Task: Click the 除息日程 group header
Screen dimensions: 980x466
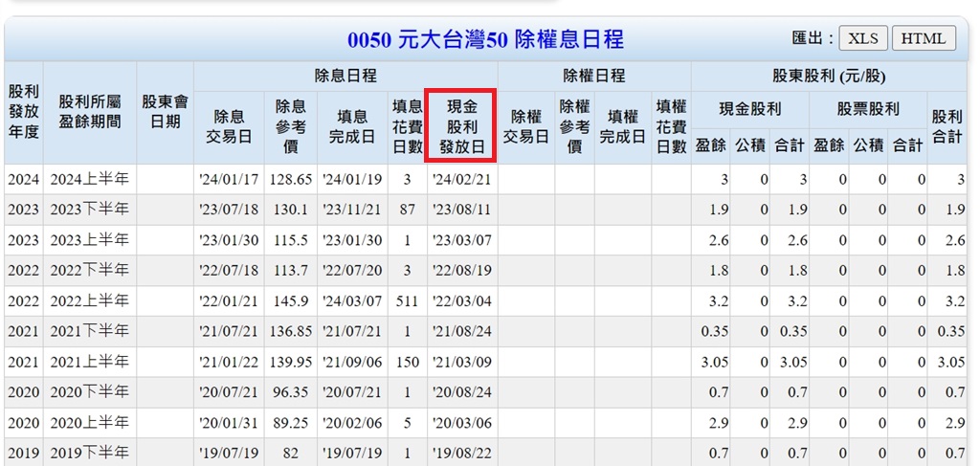Action: [345, 77]
